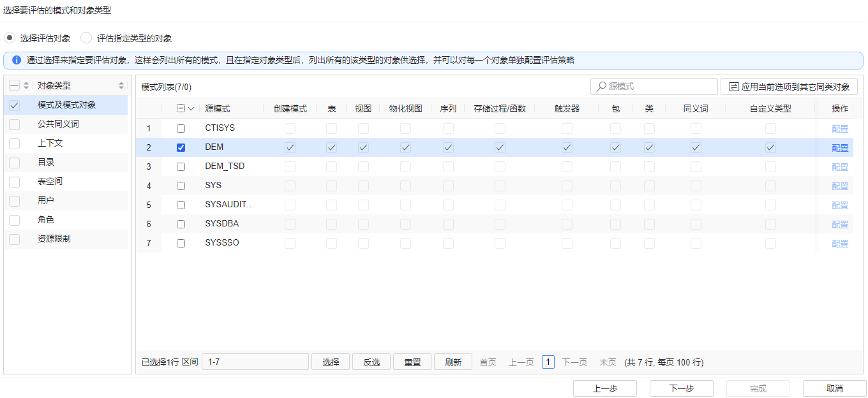868x398 pixels.
Task: Select the 评估指定类型的对象 radio button
Action: (x=86, y=38)
